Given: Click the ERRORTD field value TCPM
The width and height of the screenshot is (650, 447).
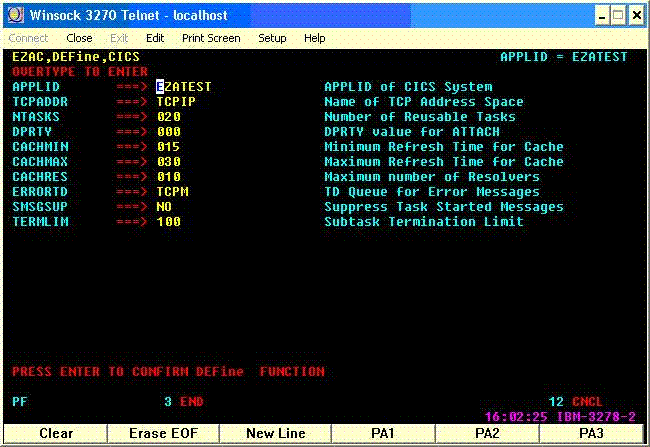Looking at the screenshot, I should click(x=172, y=192).
